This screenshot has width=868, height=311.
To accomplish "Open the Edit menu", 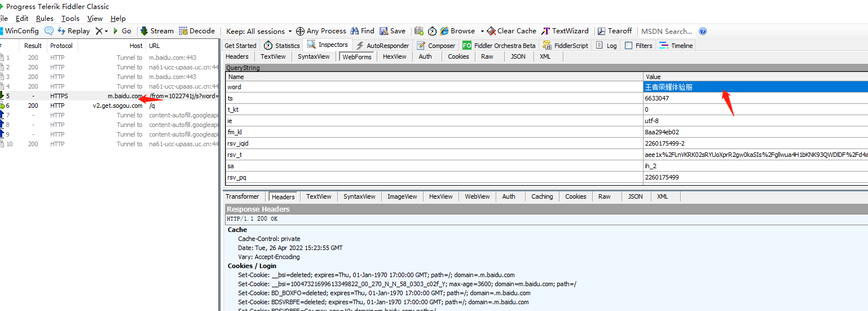I will coord(22,19).
